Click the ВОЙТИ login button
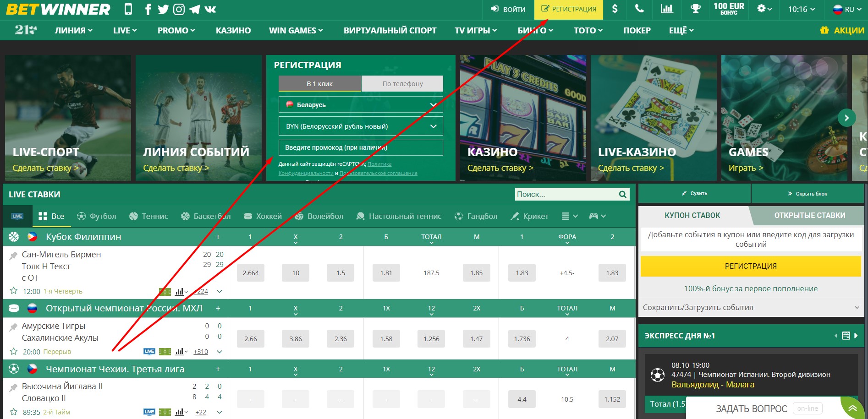Screen dimensions: 868x419 click(x=508, y=9)
